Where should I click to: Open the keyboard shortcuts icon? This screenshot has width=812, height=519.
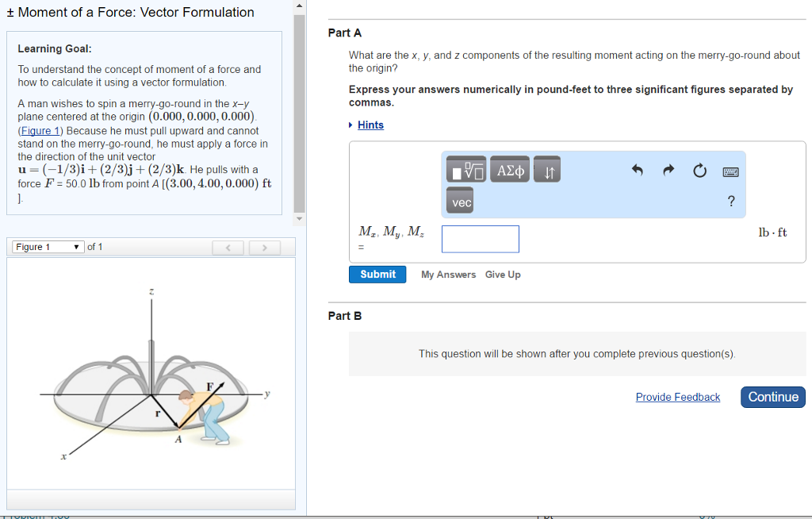pyautogui.click(x=730, y=171)
